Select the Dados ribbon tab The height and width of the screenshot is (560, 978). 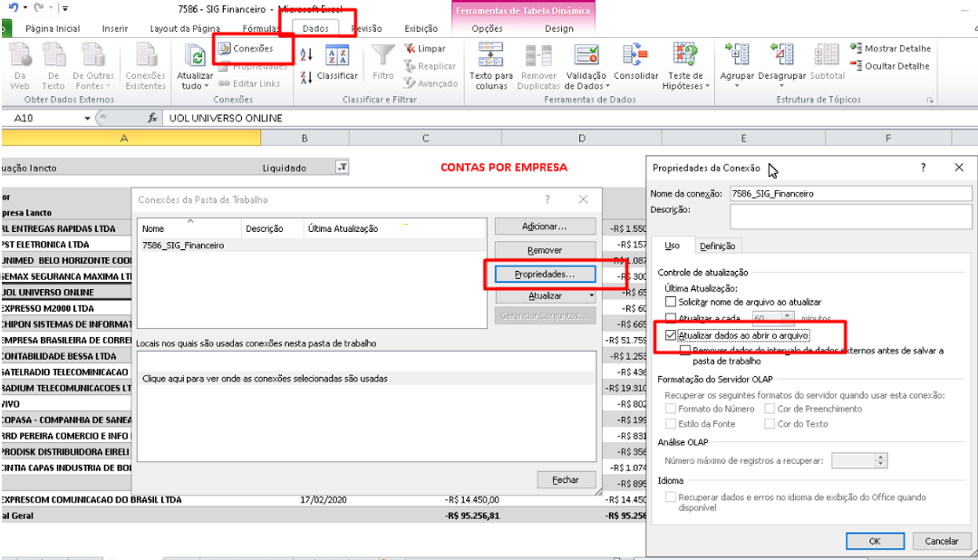point(315,29)
